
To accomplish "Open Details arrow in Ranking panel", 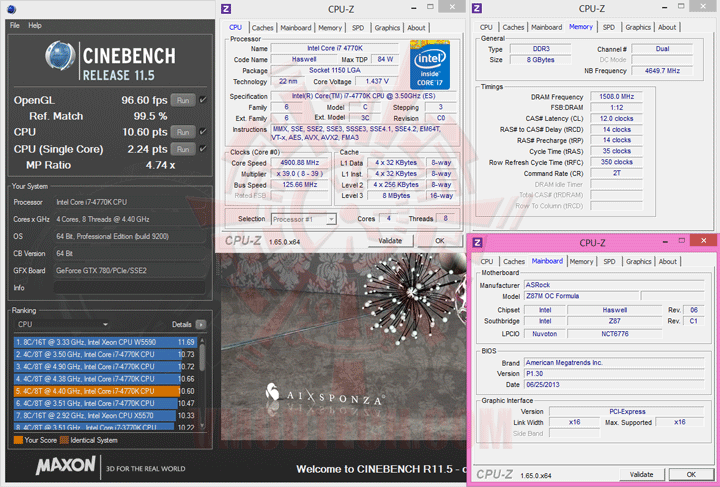I will (201, 325).
